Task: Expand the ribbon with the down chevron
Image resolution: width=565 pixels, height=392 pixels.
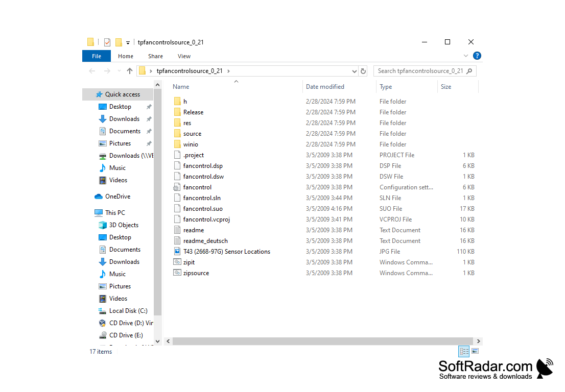Action: [x=465, y=56]
